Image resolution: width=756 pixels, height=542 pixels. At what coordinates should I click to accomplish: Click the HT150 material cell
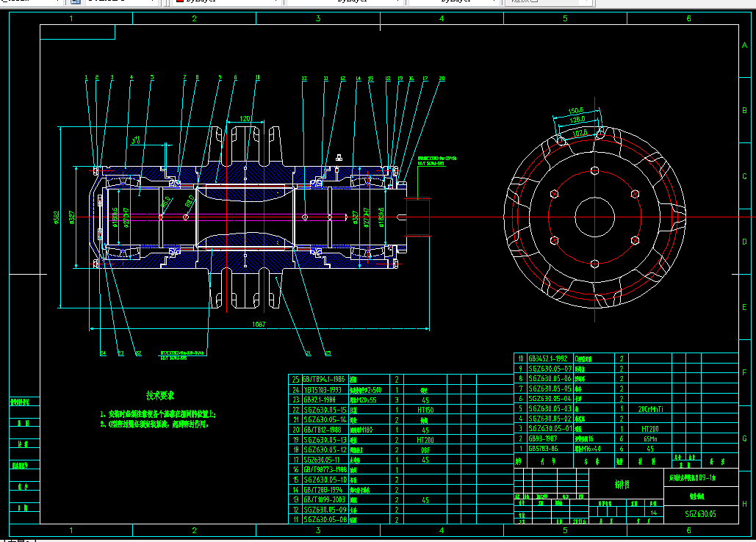tap(425, 410)
